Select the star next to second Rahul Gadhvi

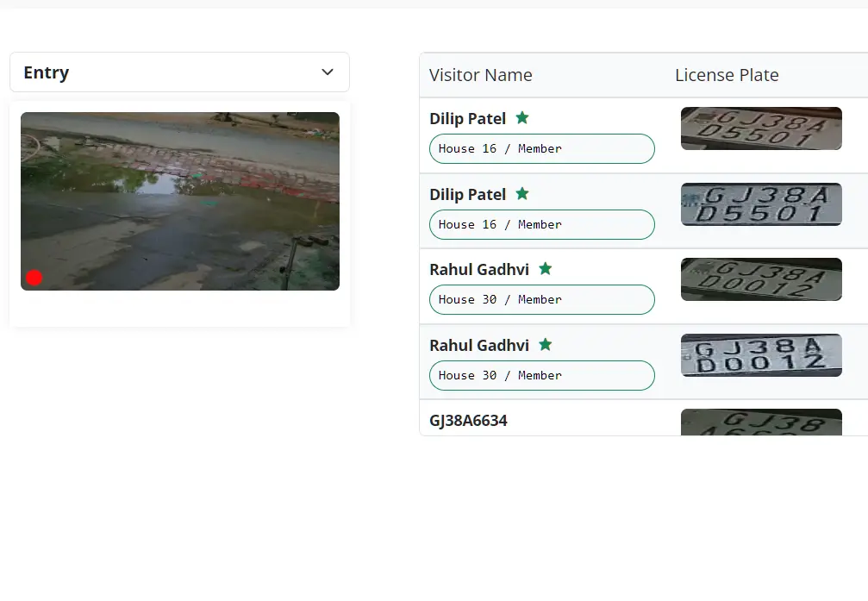tap(545, 345)
